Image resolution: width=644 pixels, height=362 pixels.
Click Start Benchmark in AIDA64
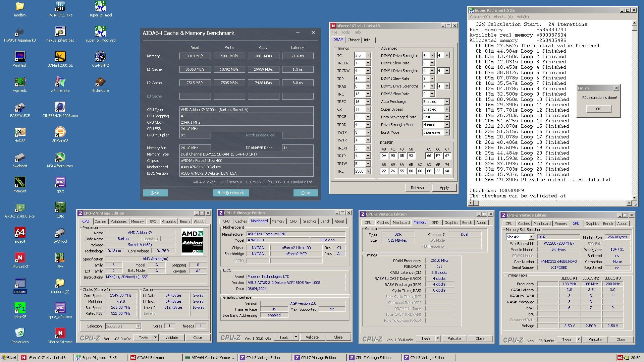230,193
